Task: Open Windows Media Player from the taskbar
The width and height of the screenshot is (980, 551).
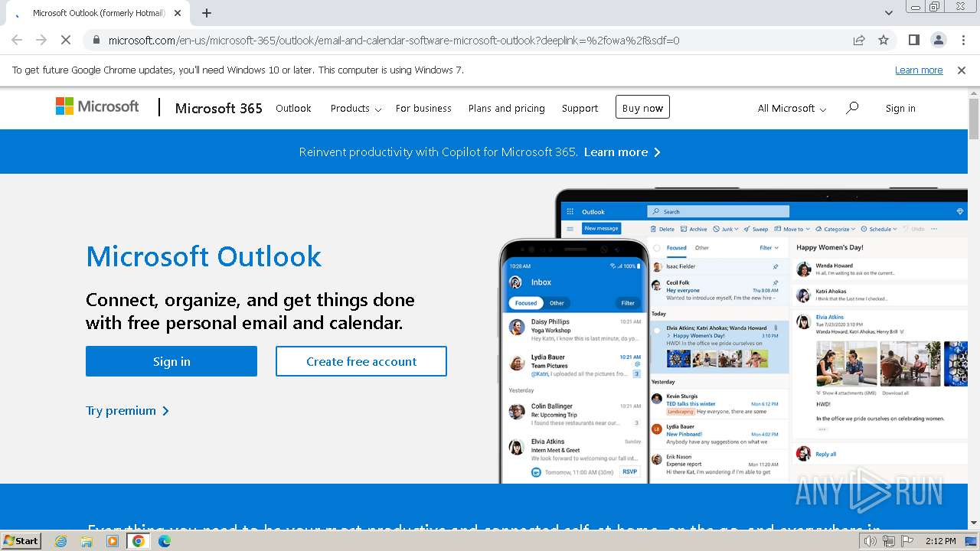Action: 113,541
